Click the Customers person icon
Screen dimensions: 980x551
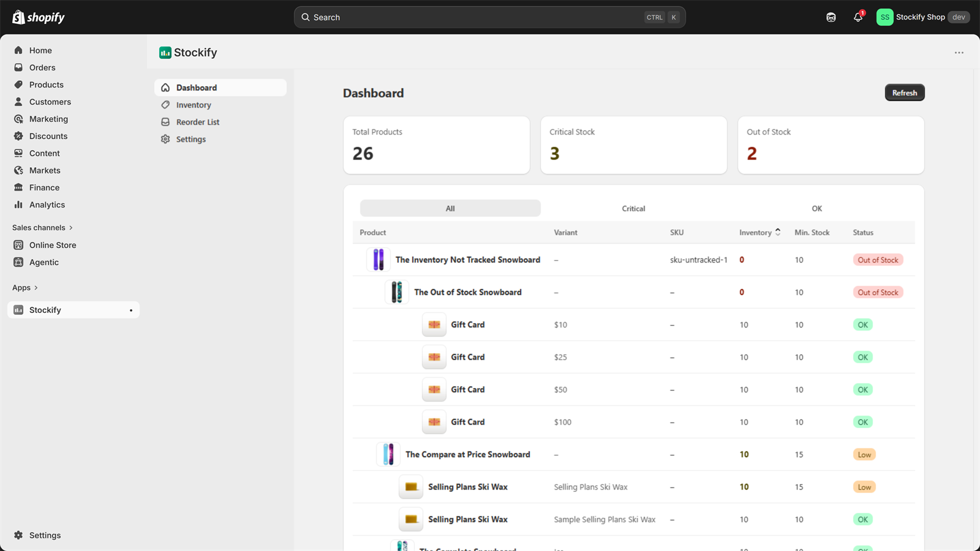point(18,102)
